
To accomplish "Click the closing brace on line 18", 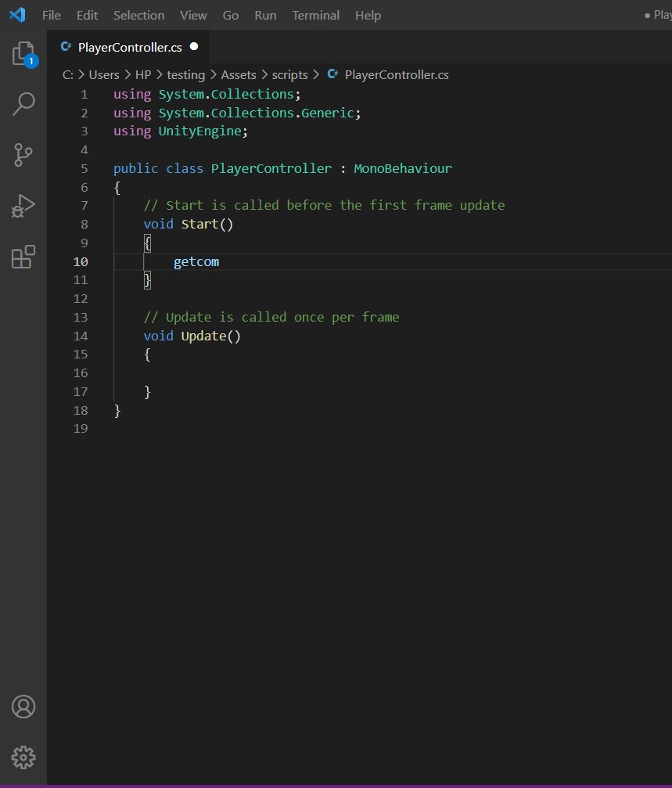I will 117,411.
